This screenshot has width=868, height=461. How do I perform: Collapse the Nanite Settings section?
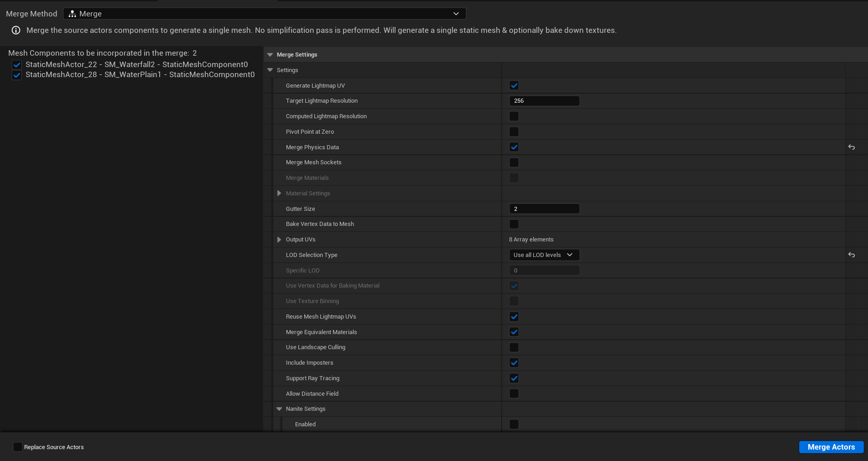click(279, 409)
